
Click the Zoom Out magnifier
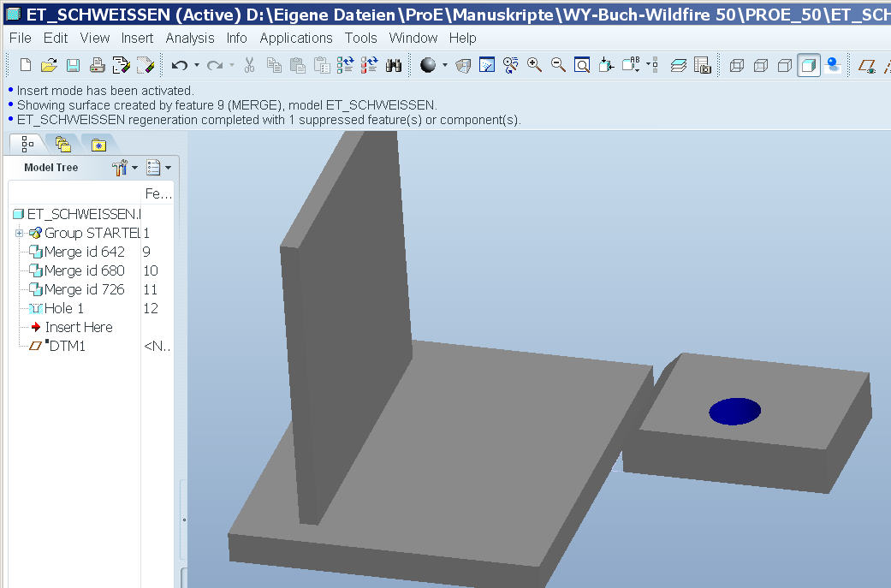[x=558, y=65]
